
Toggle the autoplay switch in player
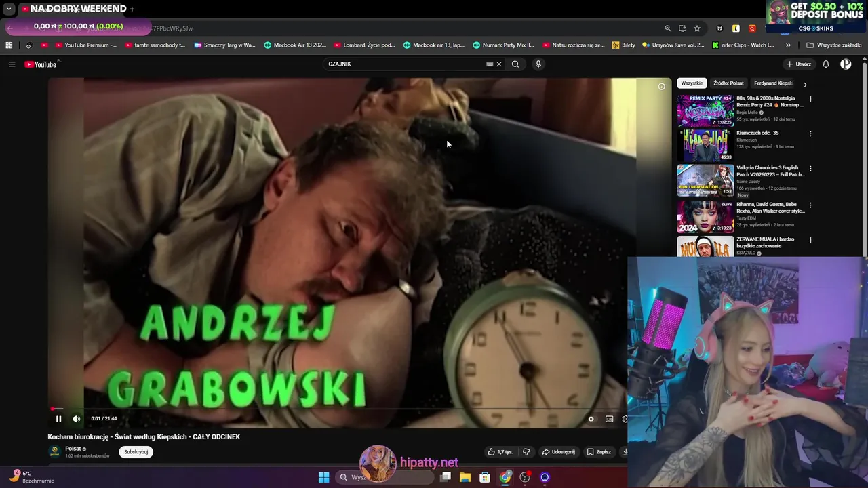[x=591, y=419]
